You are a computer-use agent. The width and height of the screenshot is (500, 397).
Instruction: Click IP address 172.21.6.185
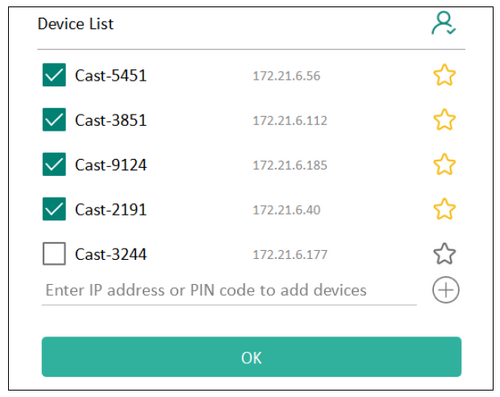(290, 165)
